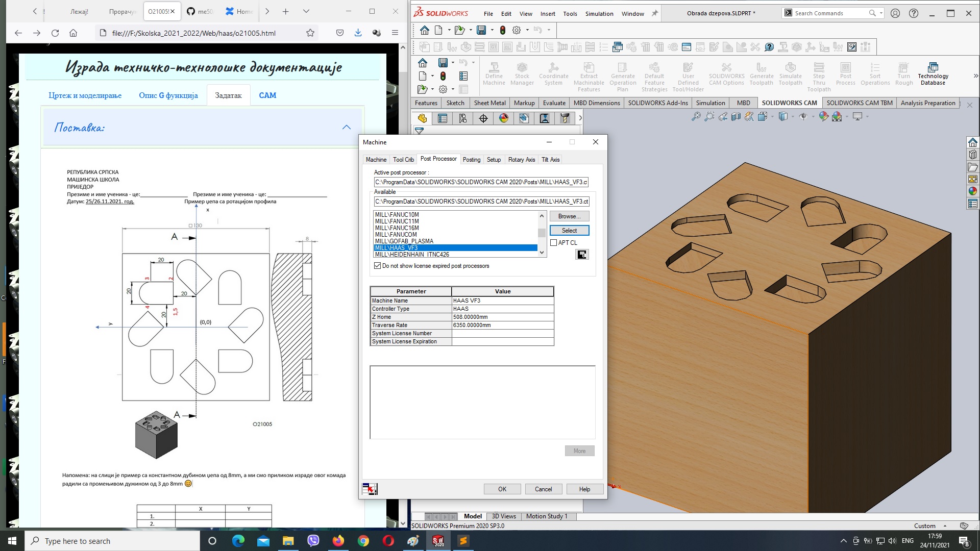Click the post processor info icon below APT CL
This screenshot has width=980, height=551.
pyautogui.click(x=582, y=255)
